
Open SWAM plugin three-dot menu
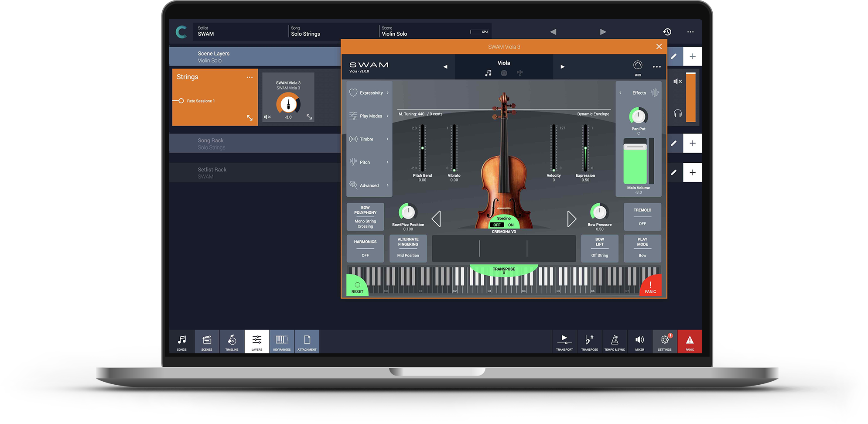tap(657, 67)
